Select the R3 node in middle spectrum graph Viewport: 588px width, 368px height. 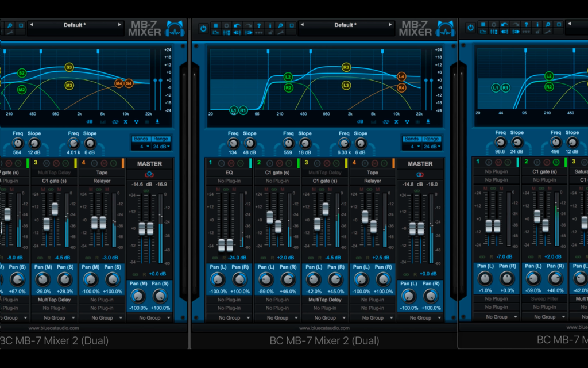(346, 67)
